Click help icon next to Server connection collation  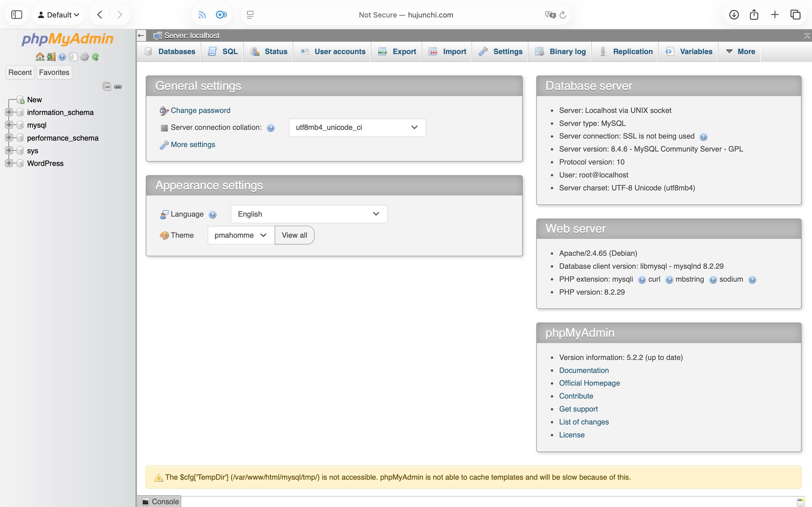click(x=270, y=128)
